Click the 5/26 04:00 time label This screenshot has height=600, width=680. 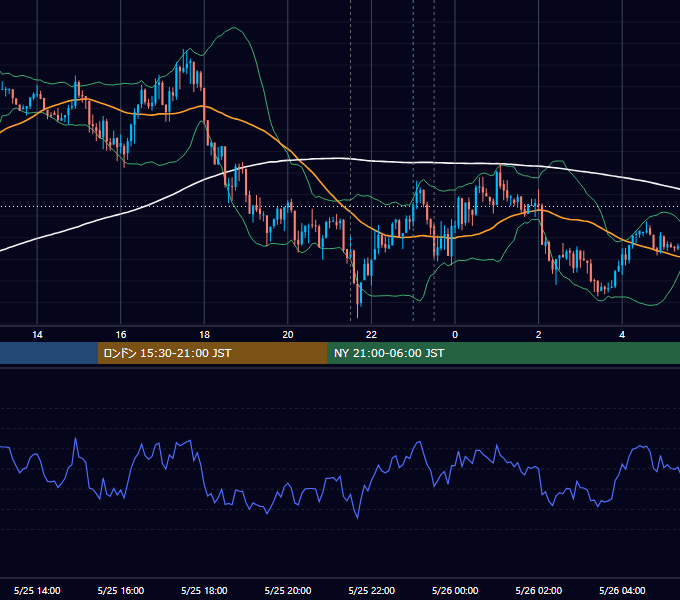click(x=622, y=590)
